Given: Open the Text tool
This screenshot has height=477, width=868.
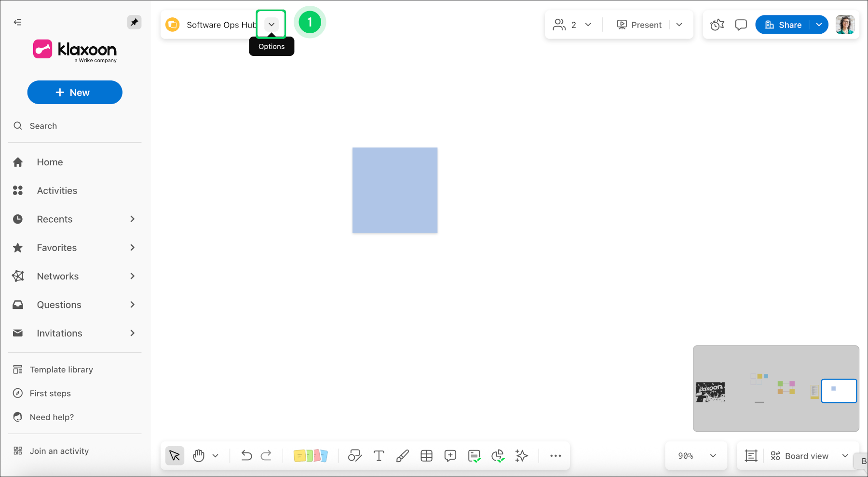Looking at the screenshot, I should tap(379, 455).
